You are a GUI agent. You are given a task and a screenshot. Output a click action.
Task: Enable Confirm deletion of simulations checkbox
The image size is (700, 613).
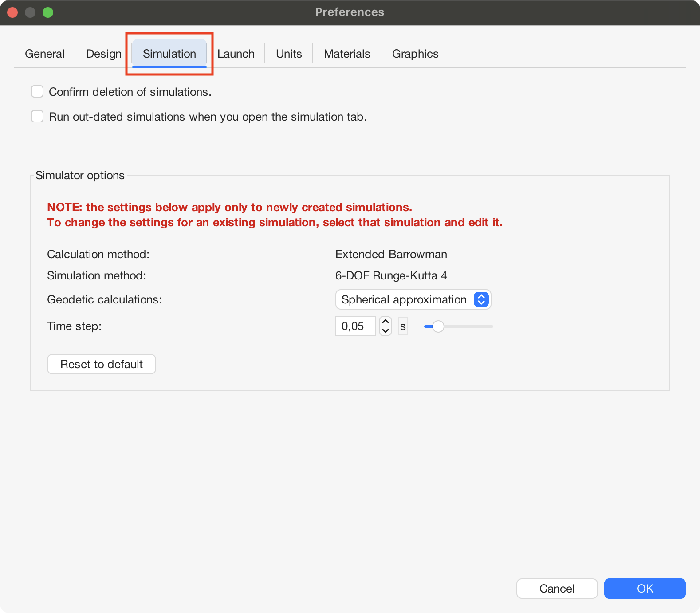pos(37,92)
